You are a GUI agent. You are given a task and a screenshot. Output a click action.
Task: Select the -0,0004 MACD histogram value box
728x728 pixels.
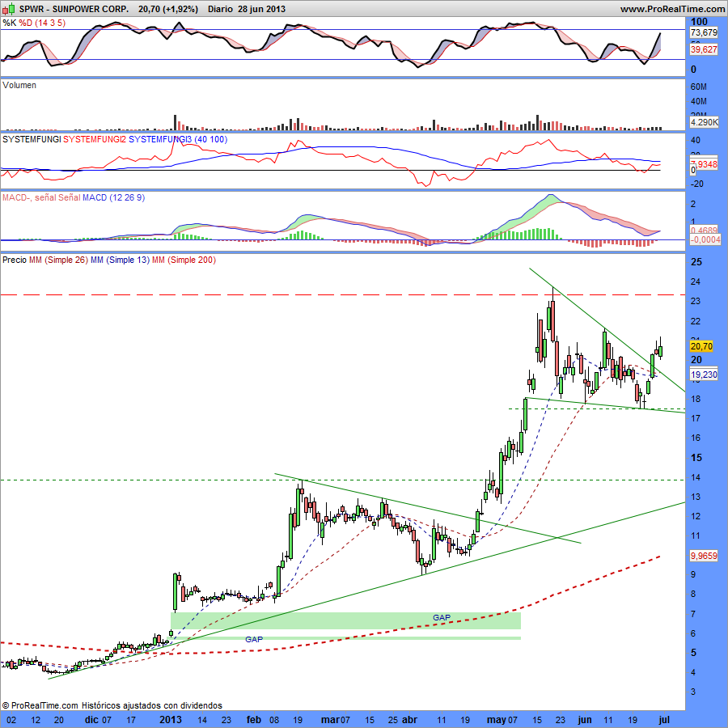(x=705, y=239)
